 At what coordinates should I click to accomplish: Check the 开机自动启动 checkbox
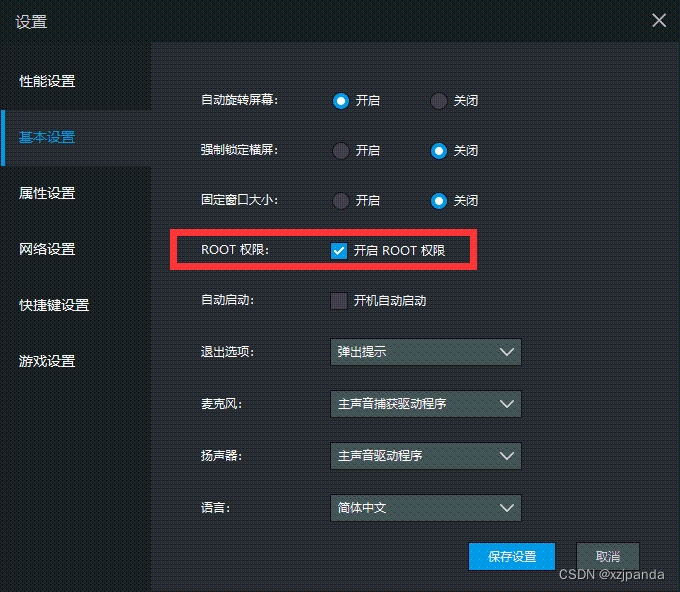coord(339,301)
